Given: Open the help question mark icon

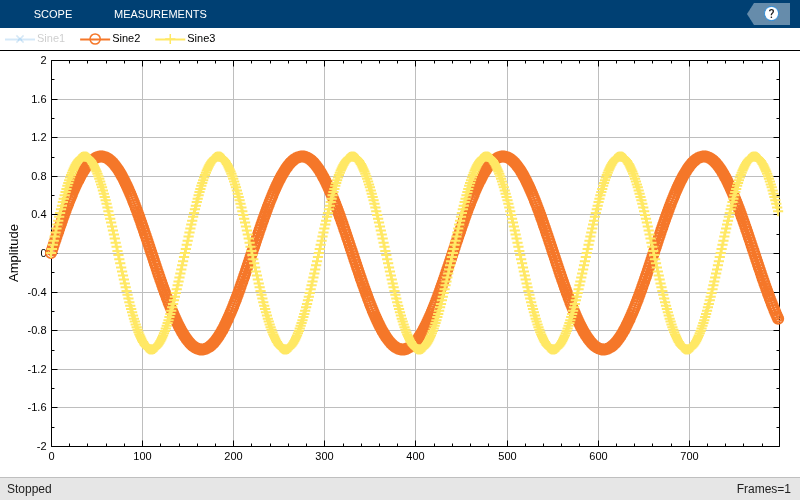Looking at the screenshot, I should coord(771,14).
